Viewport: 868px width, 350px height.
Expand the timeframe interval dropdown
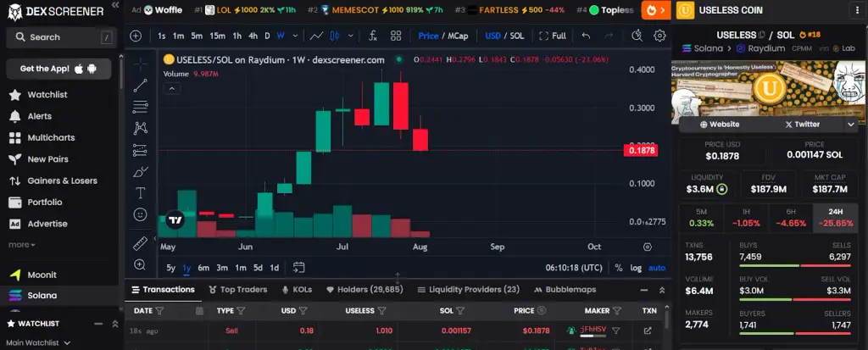(x=295, y=36)
